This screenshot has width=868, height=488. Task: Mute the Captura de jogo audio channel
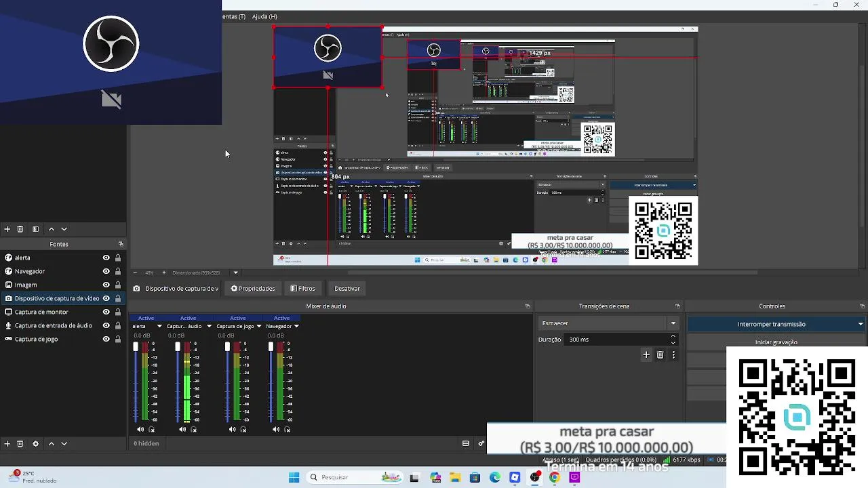pyautogui.click(x=232, y=429)
